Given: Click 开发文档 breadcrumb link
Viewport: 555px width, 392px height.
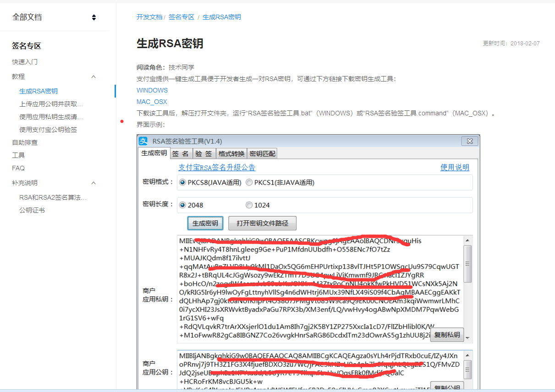Looking at the screenshot, I should (x=149, y=17).
